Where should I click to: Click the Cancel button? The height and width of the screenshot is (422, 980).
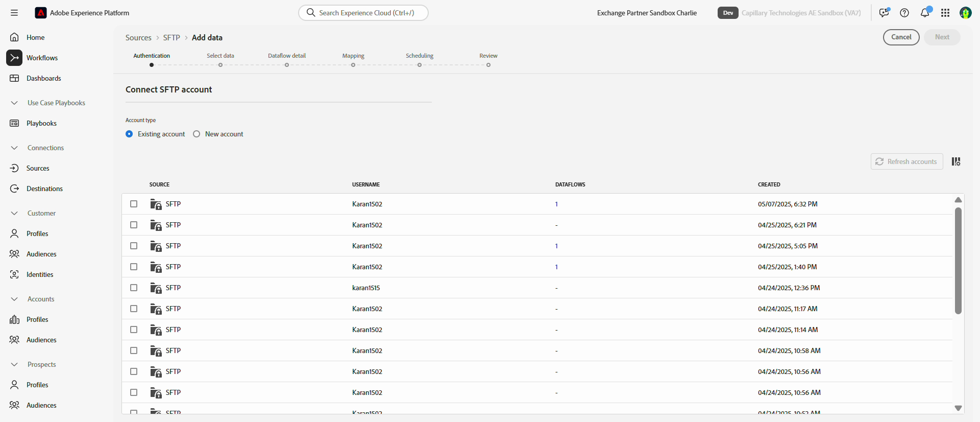pyautogui.click(x=901, y=37)
